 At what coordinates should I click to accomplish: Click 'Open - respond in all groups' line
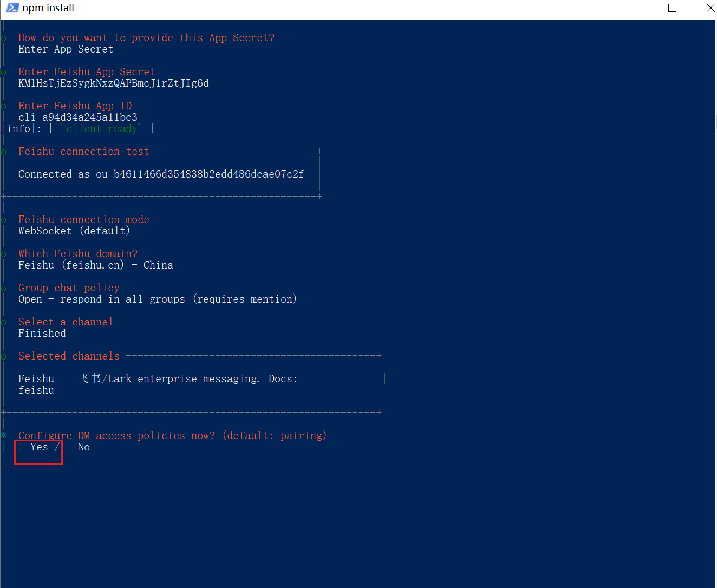click(x=158, y=299)
